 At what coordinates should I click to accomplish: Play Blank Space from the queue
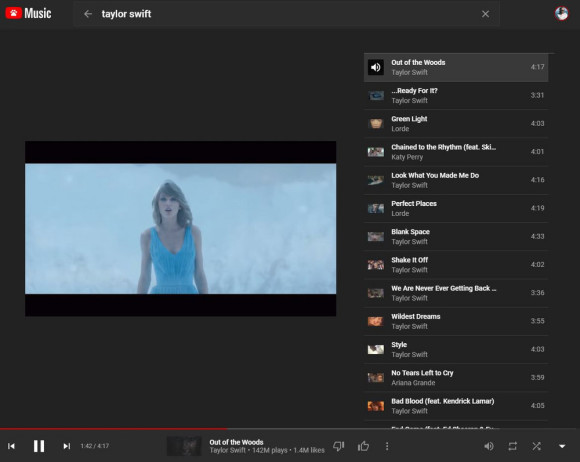coord(456,236)
